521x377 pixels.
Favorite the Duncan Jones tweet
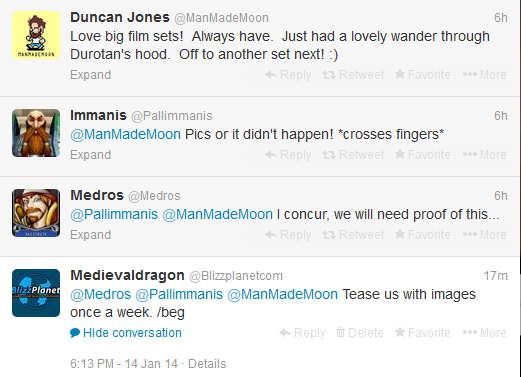pos(423,75)
